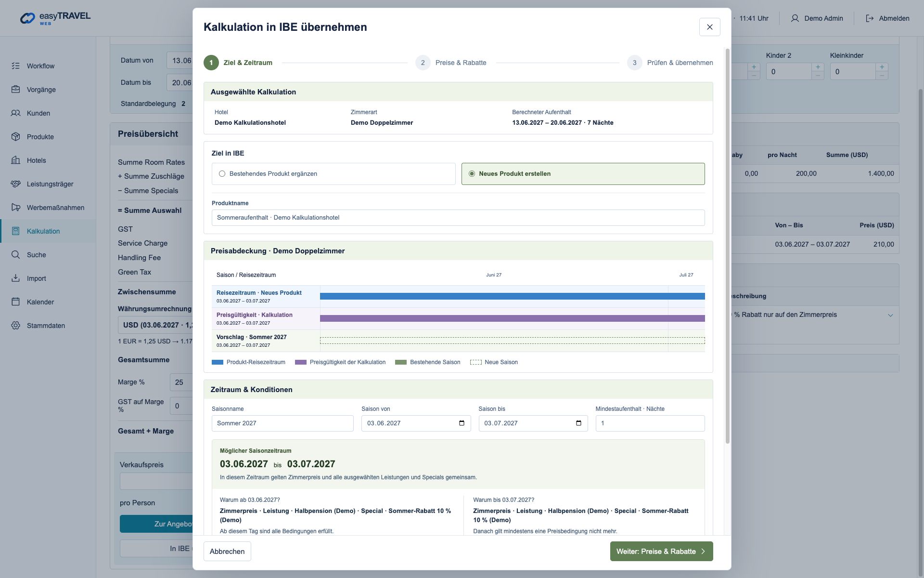Go to step 3 Prüfen & übernehmen
Viewport: 924px width, 578px height.
pyautogui.click(x=670, y=63)
